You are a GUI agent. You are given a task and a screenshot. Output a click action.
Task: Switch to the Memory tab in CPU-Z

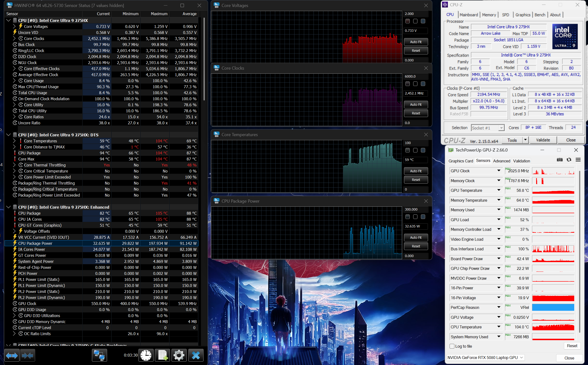pos(489,15)
